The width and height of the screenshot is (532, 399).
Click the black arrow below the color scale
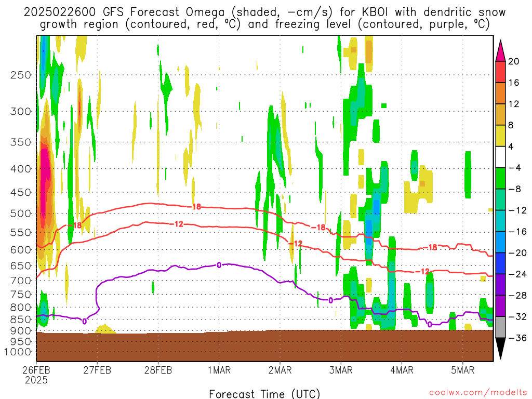click(x=500, y=348)
